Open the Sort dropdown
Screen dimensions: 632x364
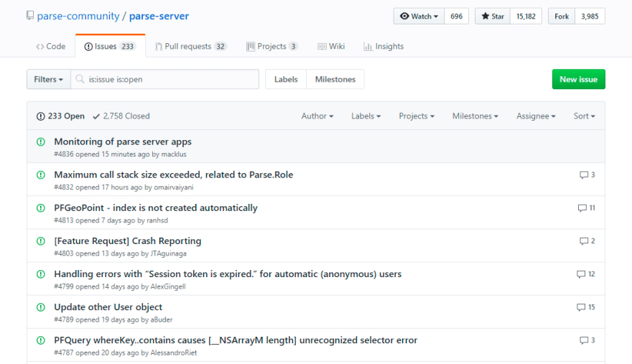[585, 116]
